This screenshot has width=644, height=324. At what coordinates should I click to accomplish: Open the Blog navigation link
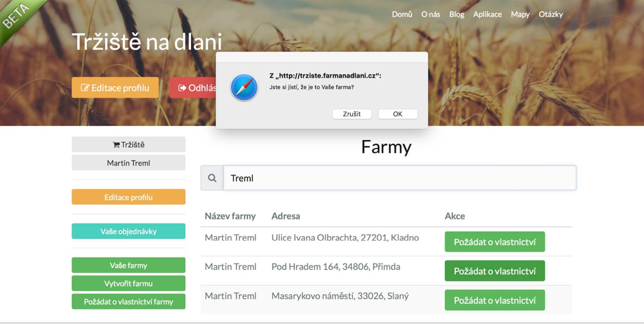(457, 14)
